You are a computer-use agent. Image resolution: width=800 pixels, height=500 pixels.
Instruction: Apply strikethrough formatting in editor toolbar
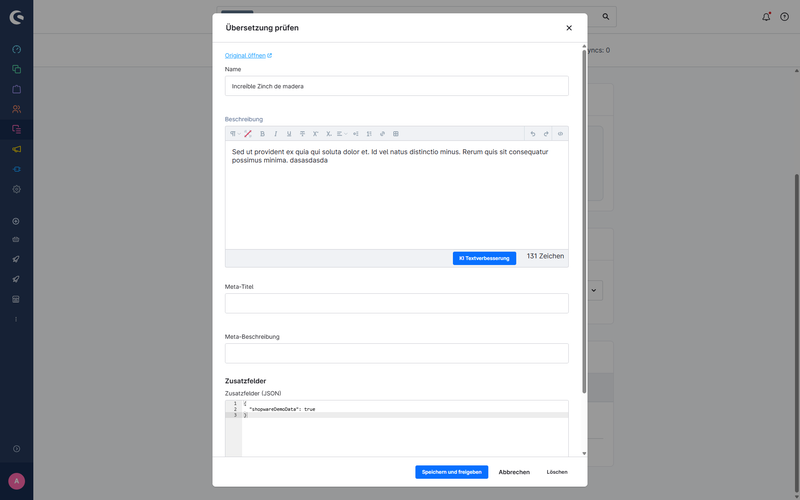pos(302,134)
